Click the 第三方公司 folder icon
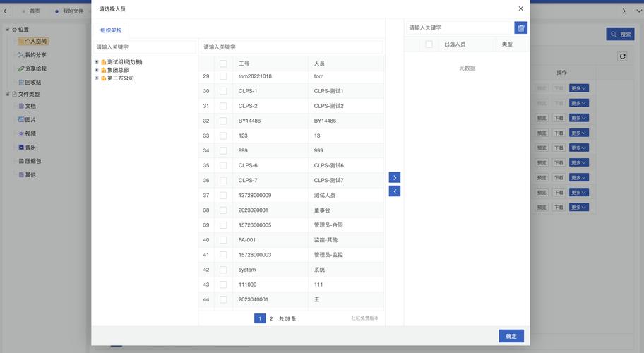644x353 pixels. pyautogui.click(x=103, y=78)
